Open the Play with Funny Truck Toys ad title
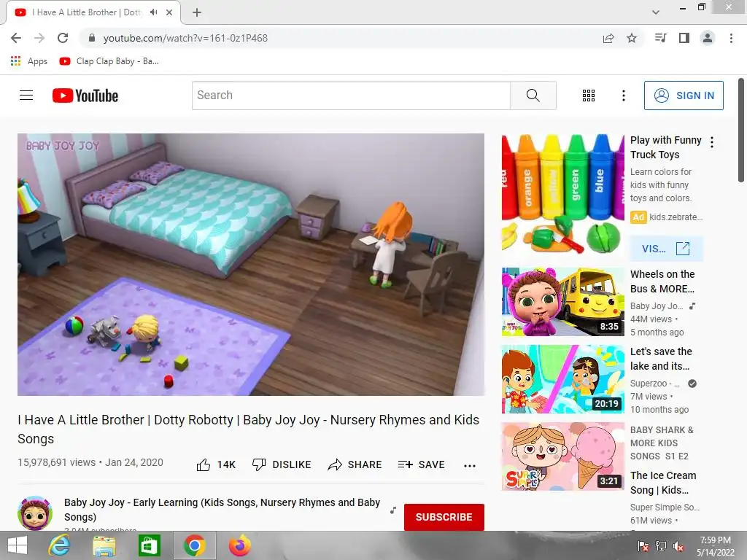747x560 pixels. (665, 147)
